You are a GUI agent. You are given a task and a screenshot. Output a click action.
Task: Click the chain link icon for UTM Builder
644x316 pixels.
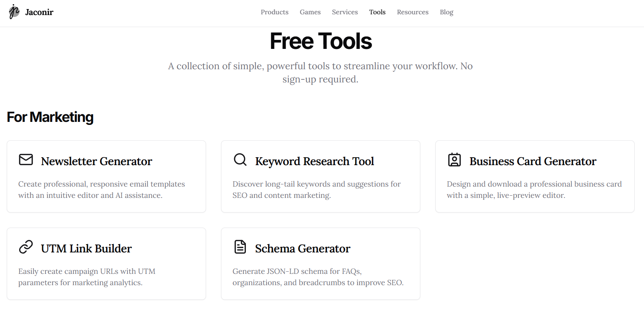[x=26, y=247]
